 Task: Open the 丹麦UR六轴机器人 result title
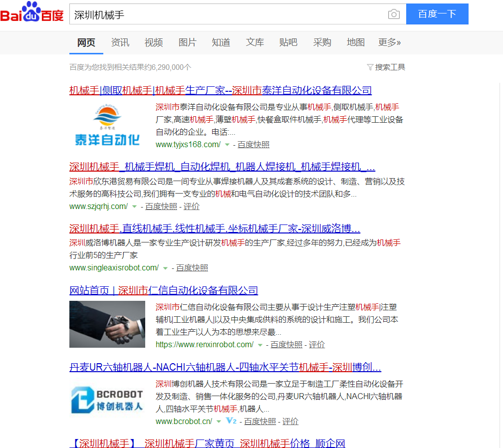pos(225,367)
